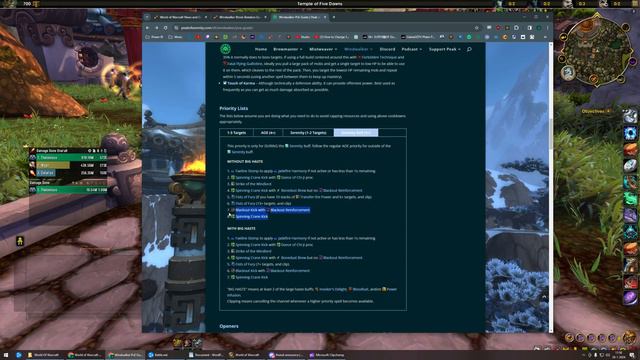Click the webpage vertical scrollbar
Viewport: 640px width, 360px height.
click(551, 134)
